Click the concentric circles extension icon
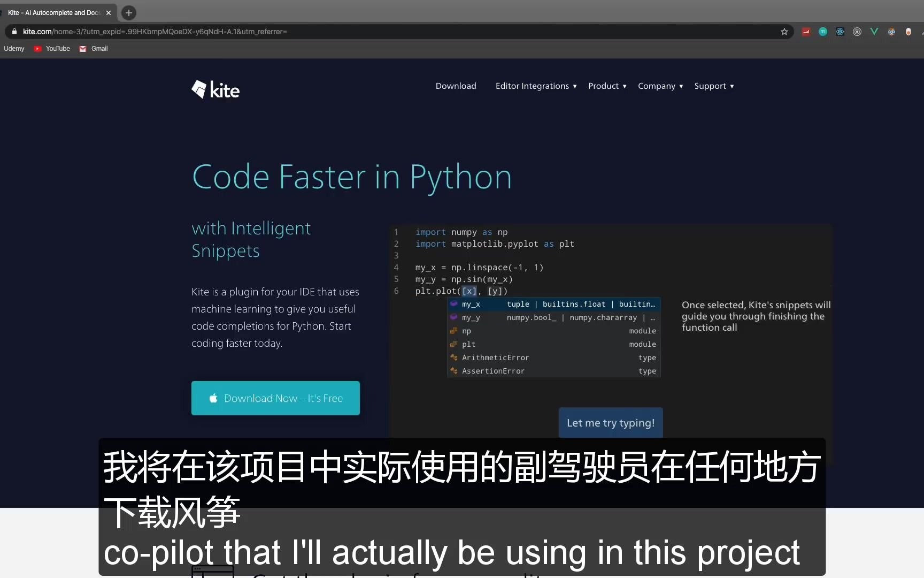This screenshot has height=578, width=924. coord(857,32)
